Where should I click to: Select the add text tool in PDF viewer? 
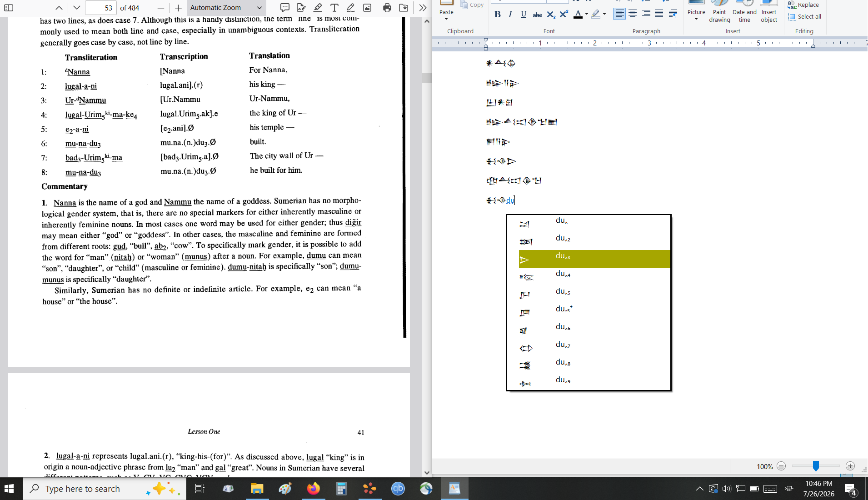(x=334, y=8)
